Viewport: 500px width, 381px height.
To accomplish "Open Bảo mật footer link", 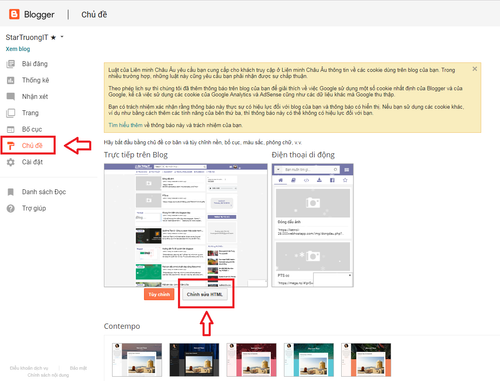I will tap(78, 368).
